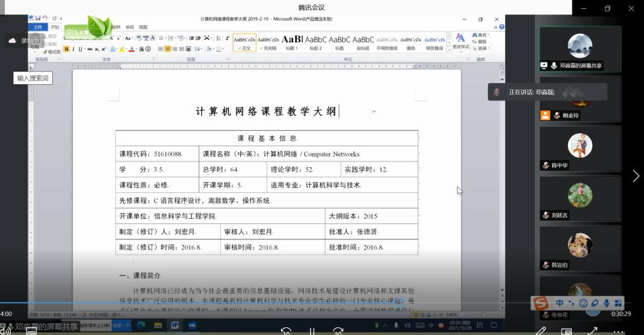Open the 查找 find dropdown

[480, 35]
